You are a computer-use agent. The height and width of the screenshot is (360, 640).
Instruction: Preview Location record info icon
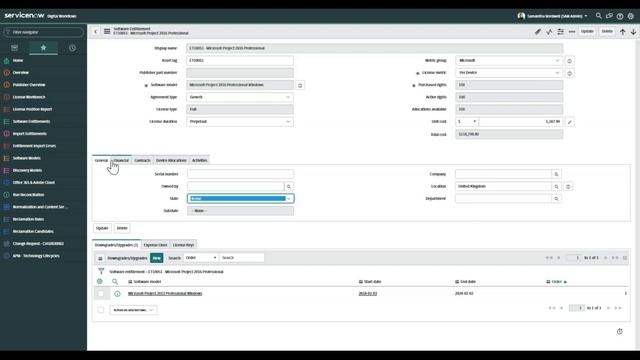point(568,187)
